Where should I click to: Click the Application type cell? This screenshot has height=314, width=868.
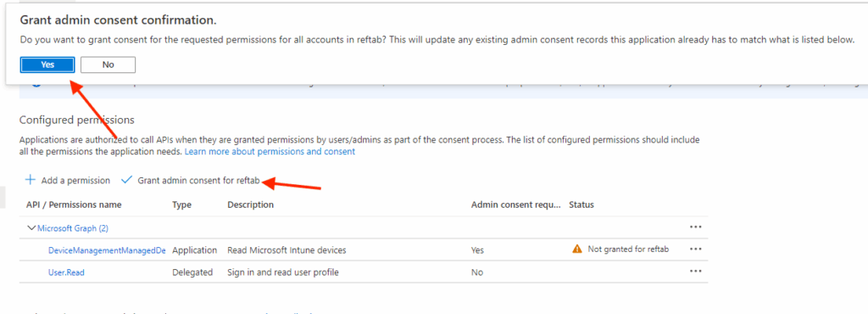(194, 250)
